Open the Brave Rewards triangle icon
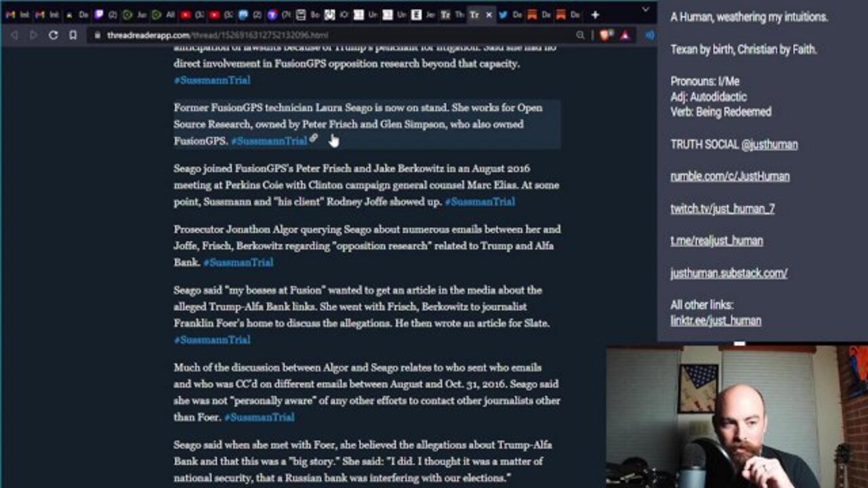This screenshot has height=488, width=868. point(625,35)
